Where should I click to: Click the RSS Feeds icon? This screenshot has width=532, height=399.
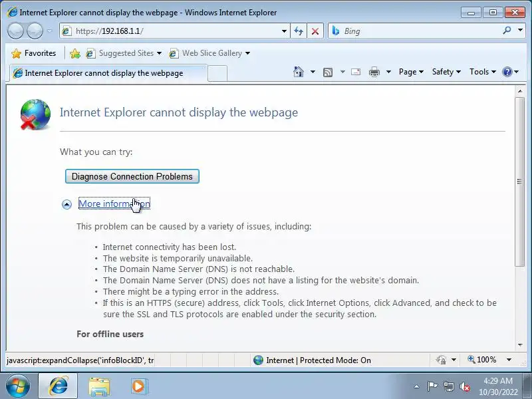(328, 72)
